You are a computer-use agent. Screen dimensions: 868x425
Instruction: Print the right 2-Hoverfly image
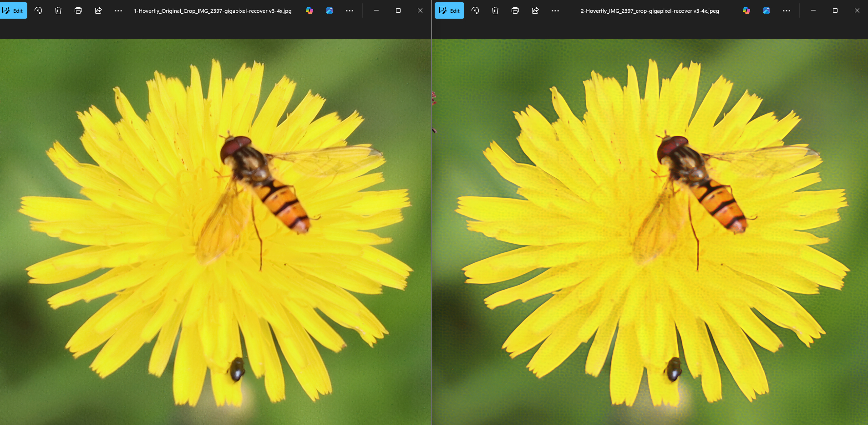(515, 10)
